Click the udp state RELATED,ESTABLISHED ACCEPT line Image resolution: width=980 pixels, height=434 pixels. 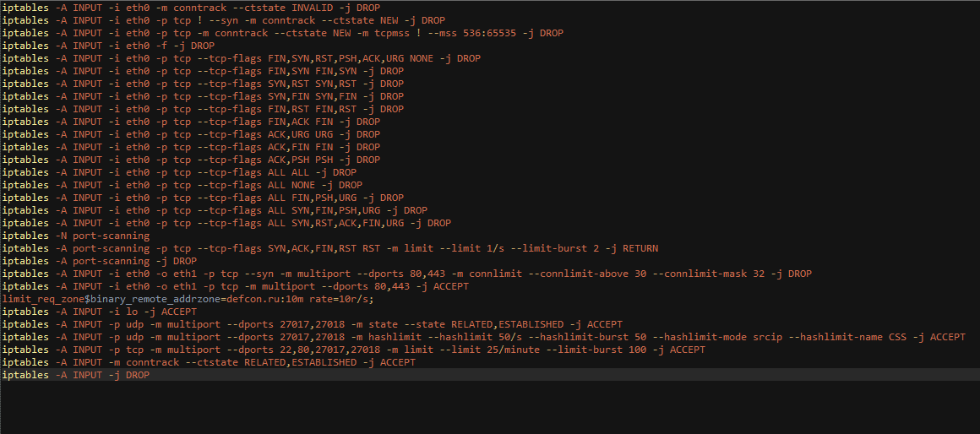[312, 325]
